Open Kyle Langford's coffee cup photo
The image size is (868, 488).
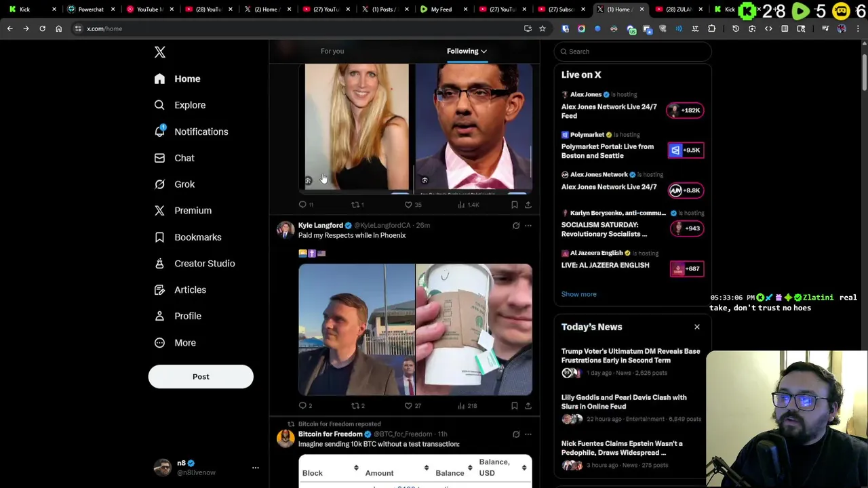coord(474,329)
